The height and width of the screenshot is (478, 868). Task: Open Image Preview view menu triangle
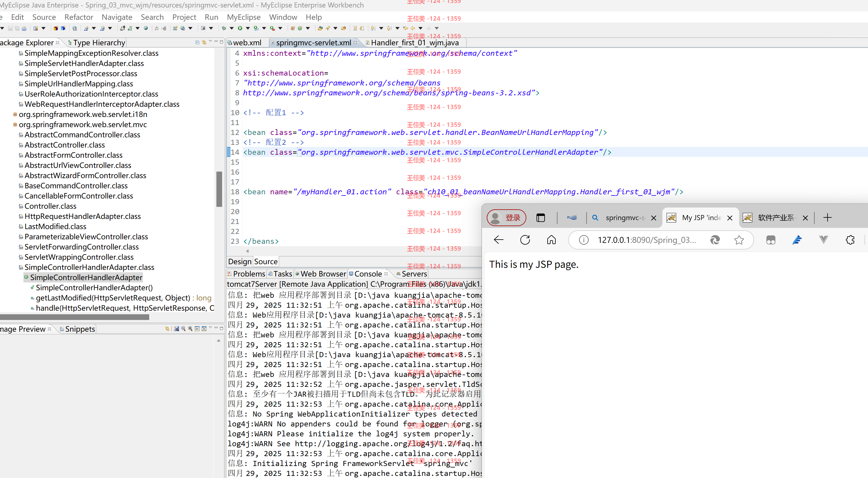click(210, 328)
